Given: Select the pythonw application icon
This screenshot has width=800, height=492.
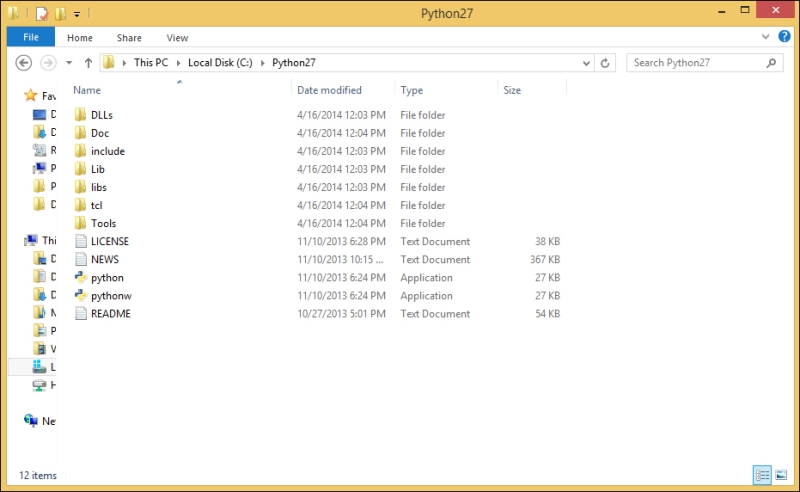Looking at the screenshot, I should tap(81, 296).
